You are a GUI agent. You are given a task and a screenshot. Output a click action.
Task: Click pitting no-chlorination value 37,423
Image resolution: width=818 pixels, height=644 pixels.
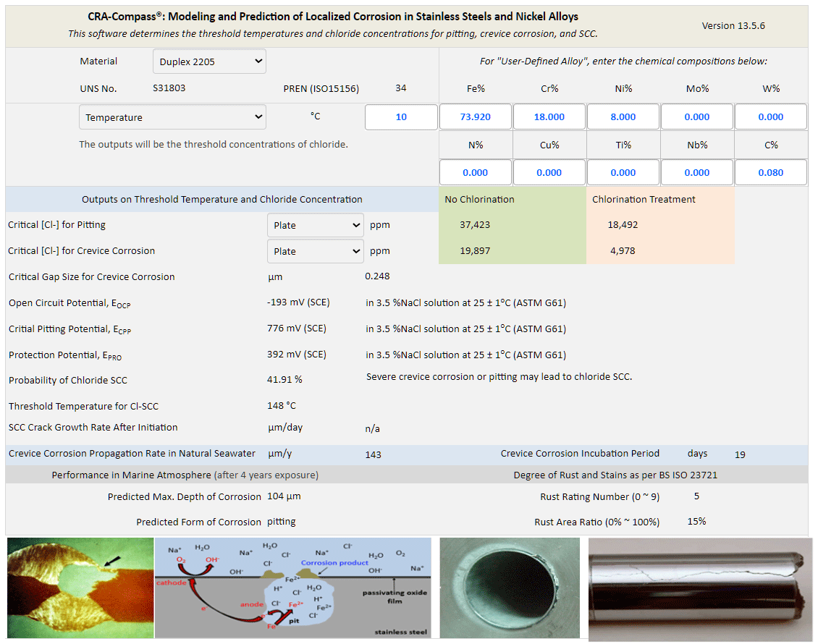[475, 225]
